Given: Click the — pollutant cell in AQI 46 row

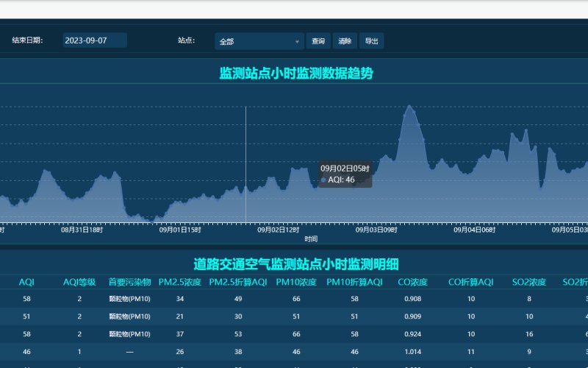Looking at the screenshot, I should pos(130,352).
